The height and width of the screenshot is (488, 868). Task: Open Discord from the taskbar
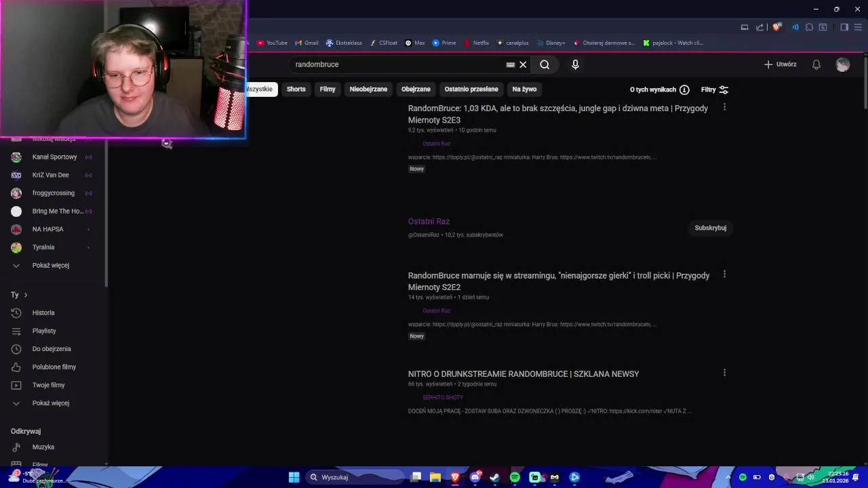pyautogui.click(x=475, y=477)
